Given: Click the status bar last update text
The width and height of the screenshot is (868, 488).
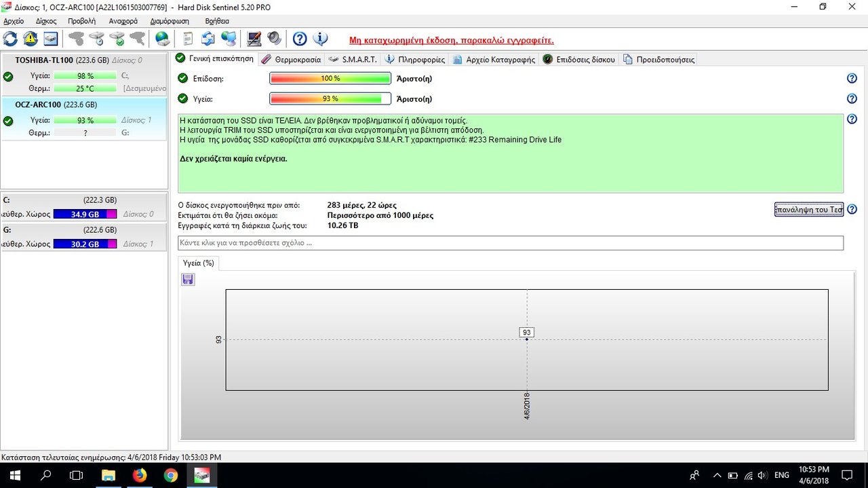Looking at the screenshot, I should [111, 457].
